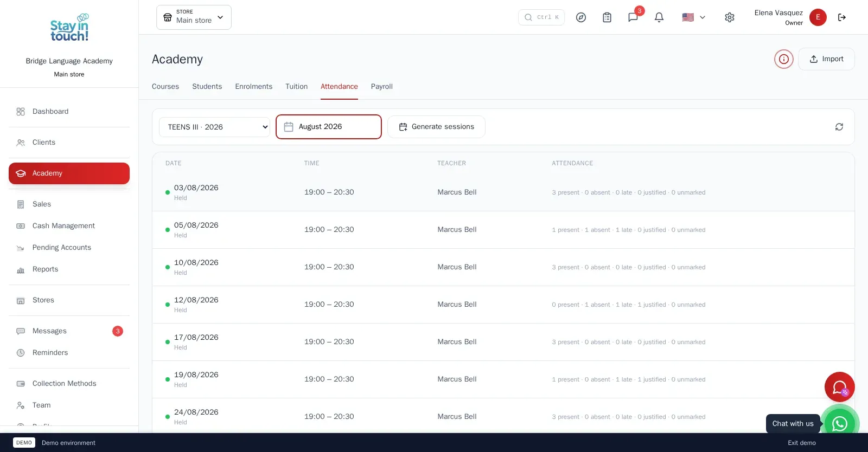Click the red info circle icon
Viewport: 868px width, 452px height.
click(x=784, y=59)
